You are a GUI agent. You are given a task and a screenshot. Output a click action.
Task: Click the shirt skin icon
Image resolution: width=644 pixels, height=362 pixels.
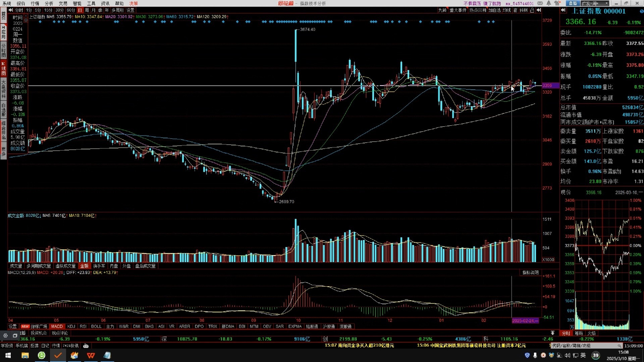coord(557,3)
